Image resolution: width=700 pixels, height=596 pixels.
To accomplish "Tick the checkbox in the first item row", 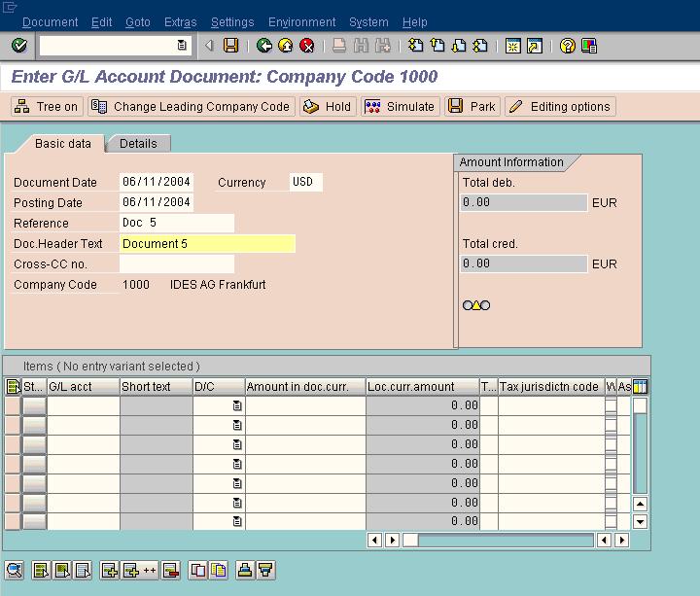I will [x=611, y=405].
